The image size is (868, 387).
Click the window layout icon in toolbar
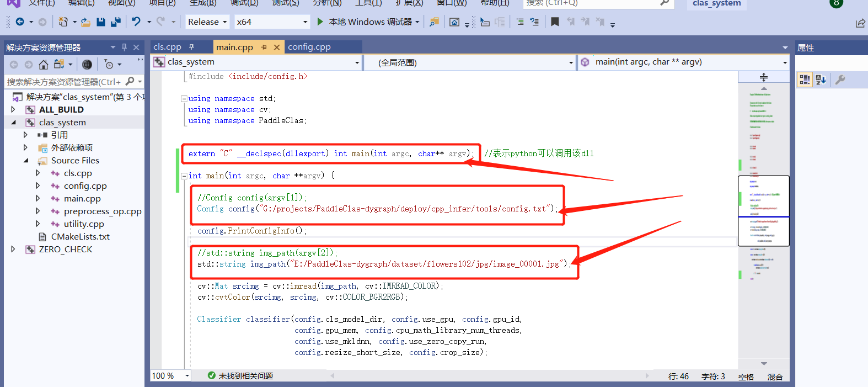[454, 22]
